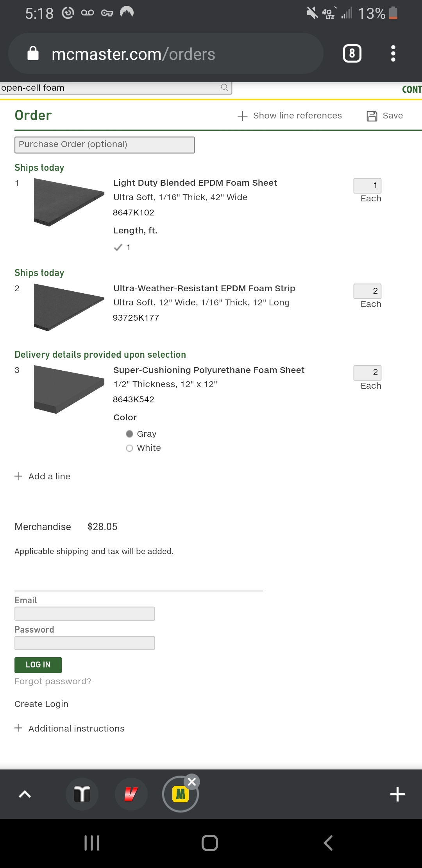Open the browser tab switcher showing 8
Screen dimensions: 422x868
click(x=352, y=54)
